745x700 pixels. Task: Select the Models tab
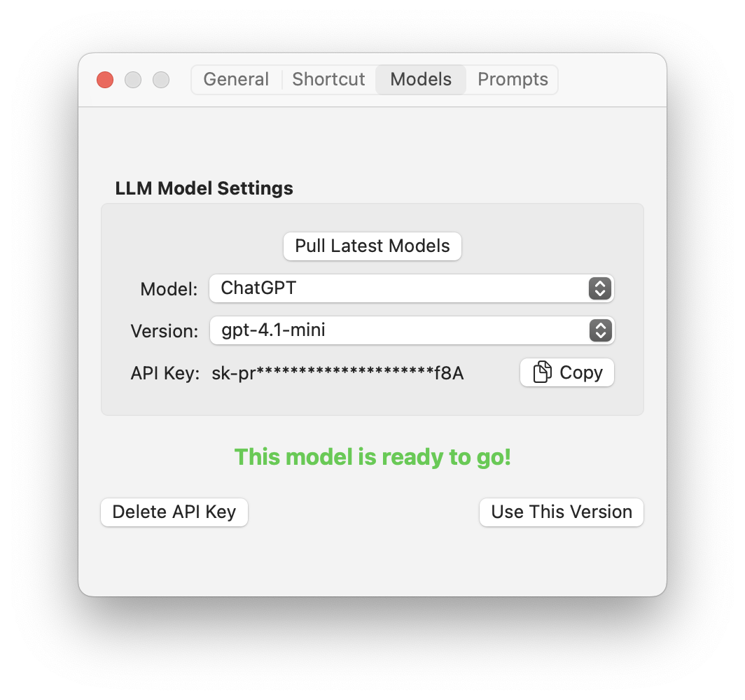click(421, 79)
